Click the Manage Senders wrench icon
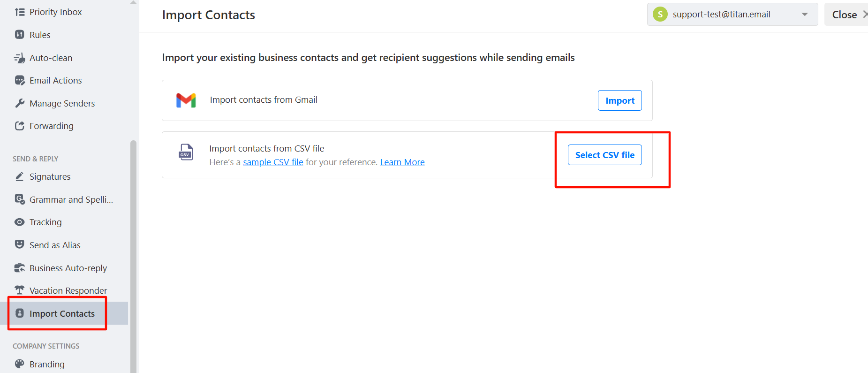This screenshot has width=868, height=373. click(x=20, y=103)
